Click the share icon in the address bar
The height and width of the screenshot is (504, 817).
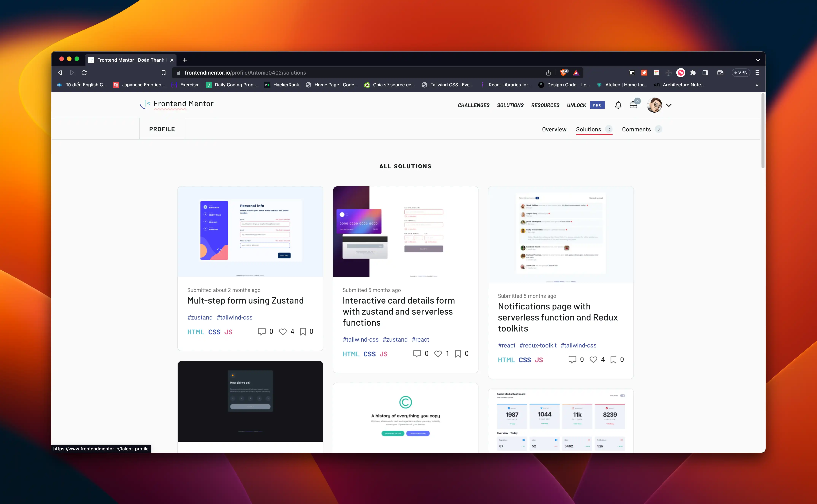click(x=548, y=73)
